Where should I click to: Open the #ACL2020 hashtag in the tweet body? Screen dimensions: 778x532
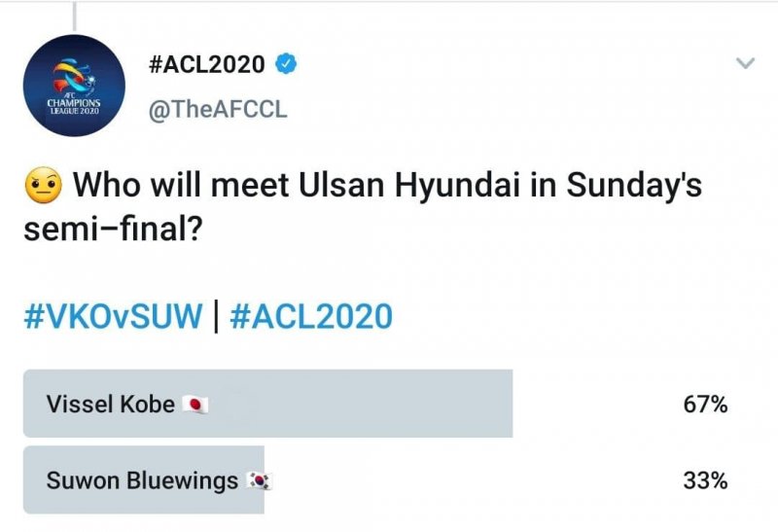[x=311, y=316]
